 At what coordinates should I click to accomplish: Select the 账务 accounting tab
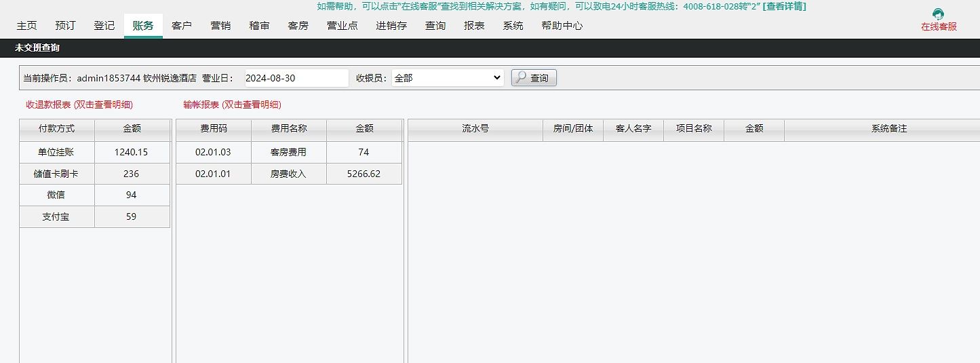coord(143,26)
